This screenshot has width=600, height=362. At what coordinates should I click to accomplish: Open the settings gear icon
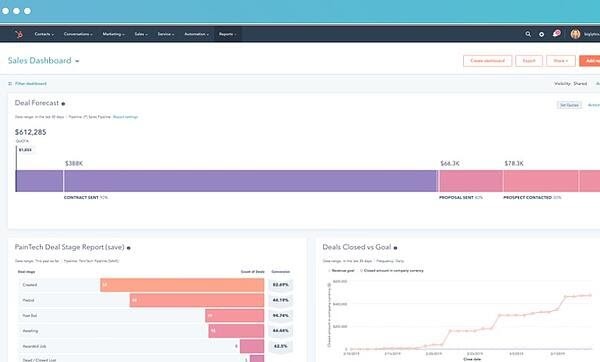coord(541,34)
